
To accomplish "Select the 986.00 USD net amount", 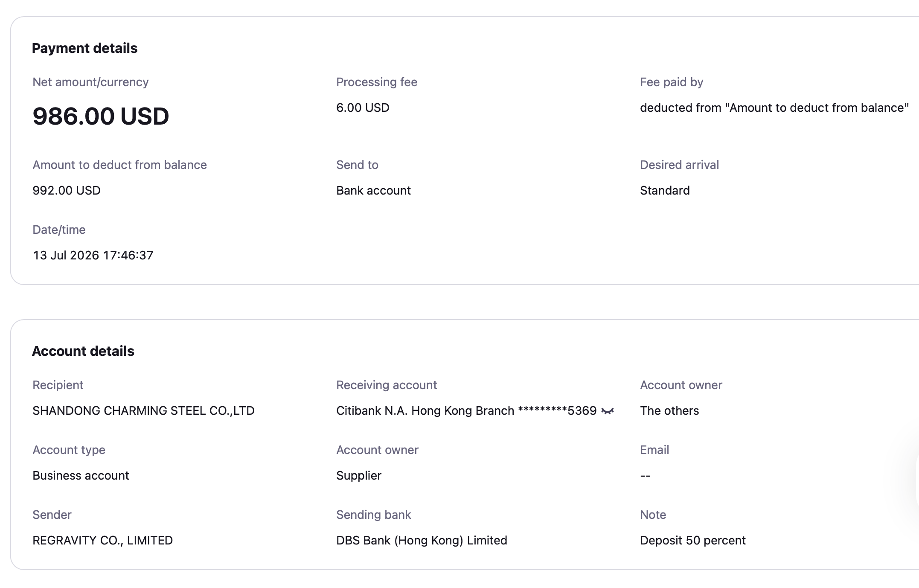I will click(101, 116).
